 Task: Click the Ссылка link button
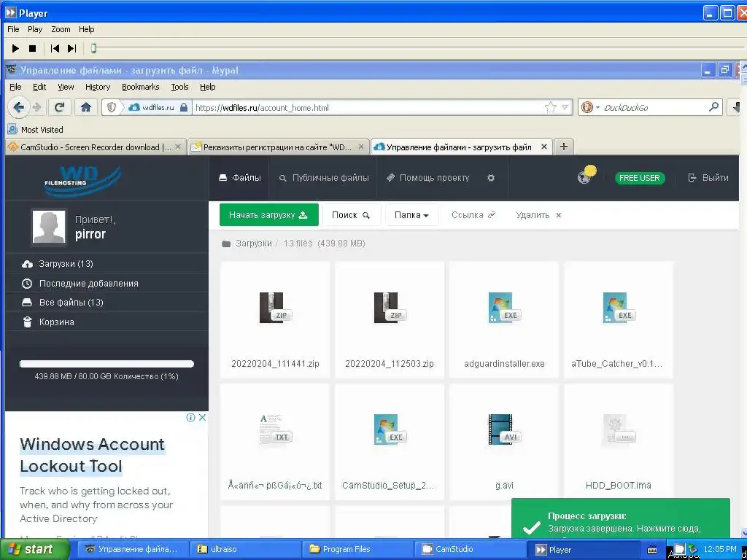point(473,215)
